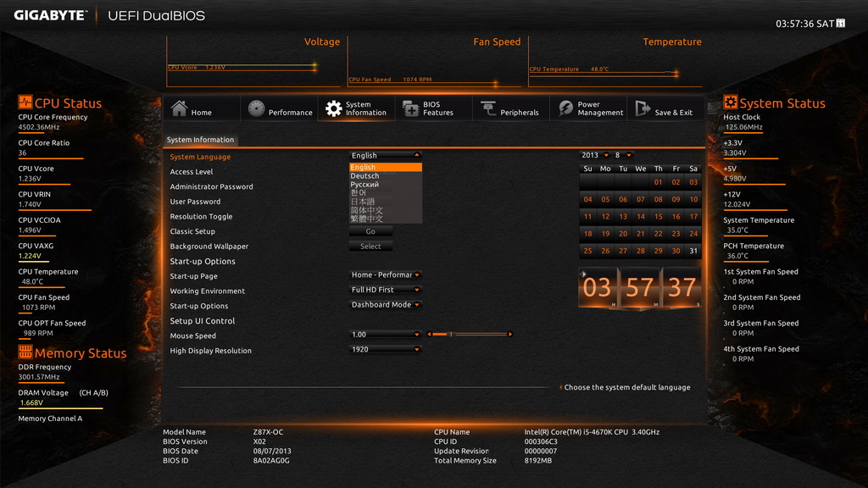Image resolution: width=868 pixels, height=488 pixels.
Task: Open the Home house icon
Action: click(180, 108)
